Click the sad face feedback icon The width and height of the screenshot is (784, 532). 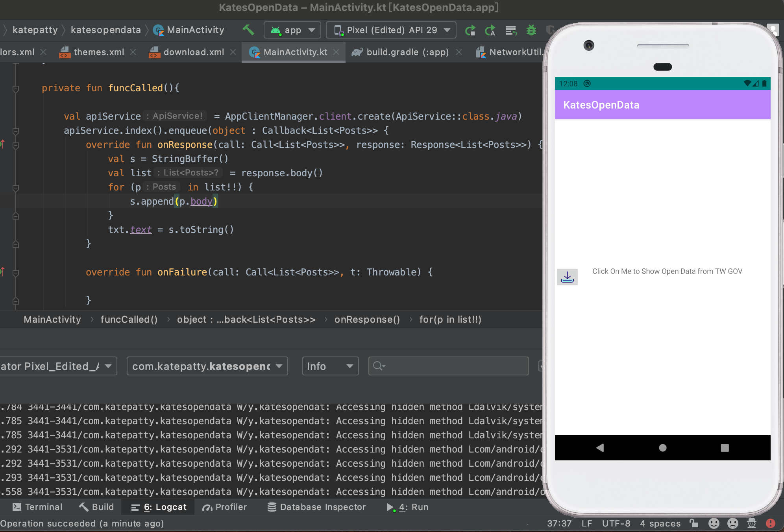pos(732,523)
